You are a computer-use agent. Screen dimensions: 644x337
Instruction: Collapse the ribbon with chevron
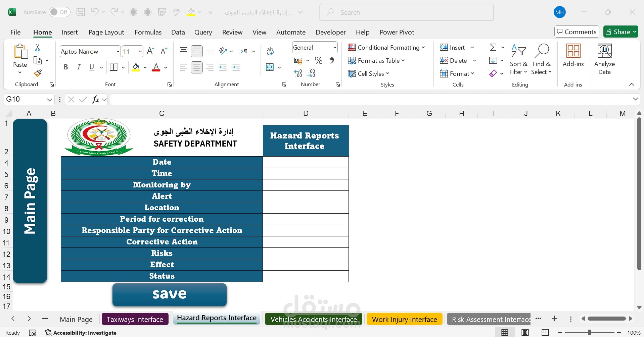pyautogui.click(x=631, y=85)
